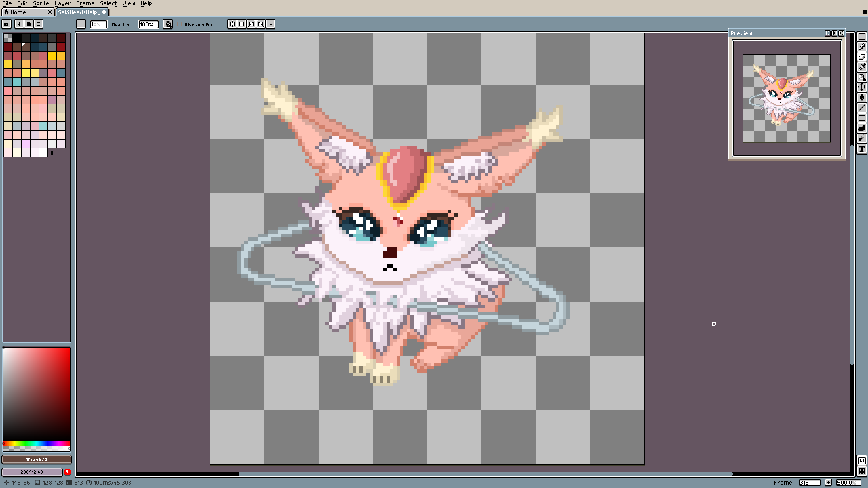
Task: Play animation in Preview window
Action: 834,33
